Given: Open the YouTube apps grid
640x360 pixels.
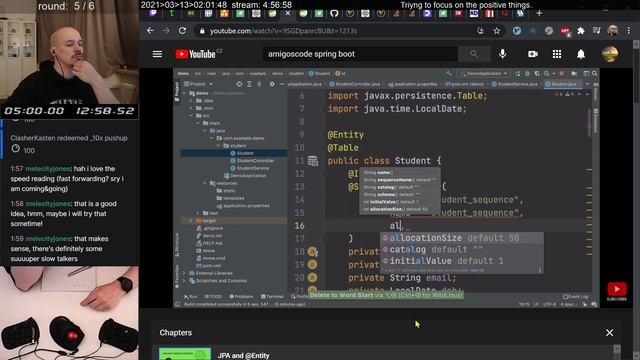Looking at the screenshot, I should [557, 54].
